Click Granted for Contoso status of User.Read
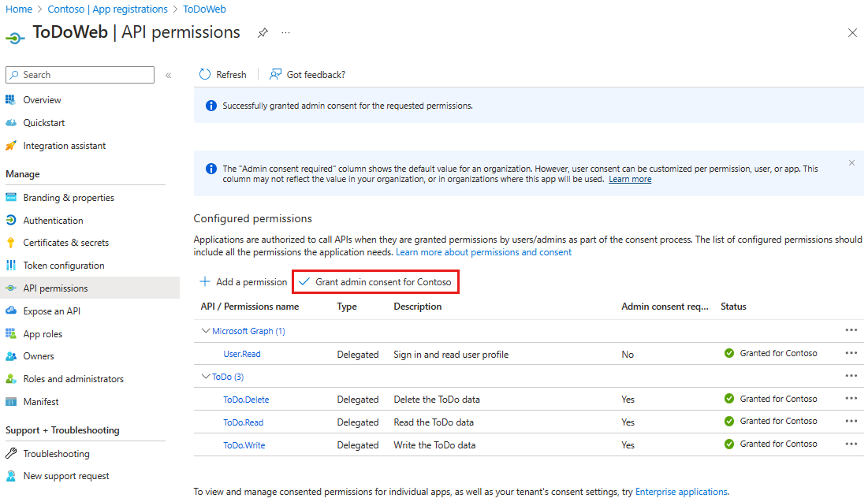 coord(770,353)
